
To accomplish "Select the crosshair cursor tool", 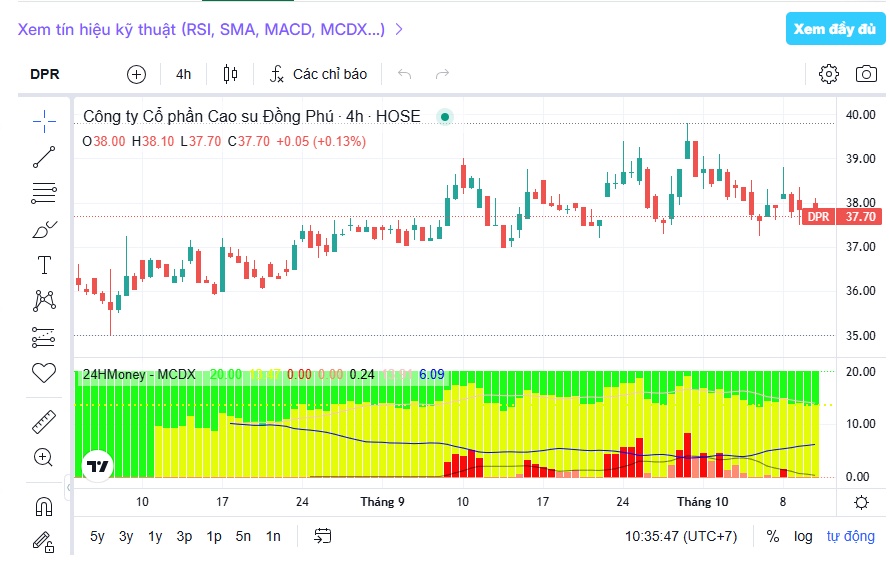I will pyautogui.click(x=44, y=121).
